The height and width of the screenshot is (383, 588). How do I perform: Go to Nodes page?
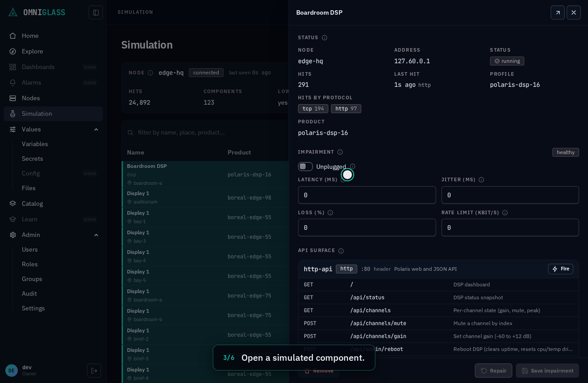[53, 98]
